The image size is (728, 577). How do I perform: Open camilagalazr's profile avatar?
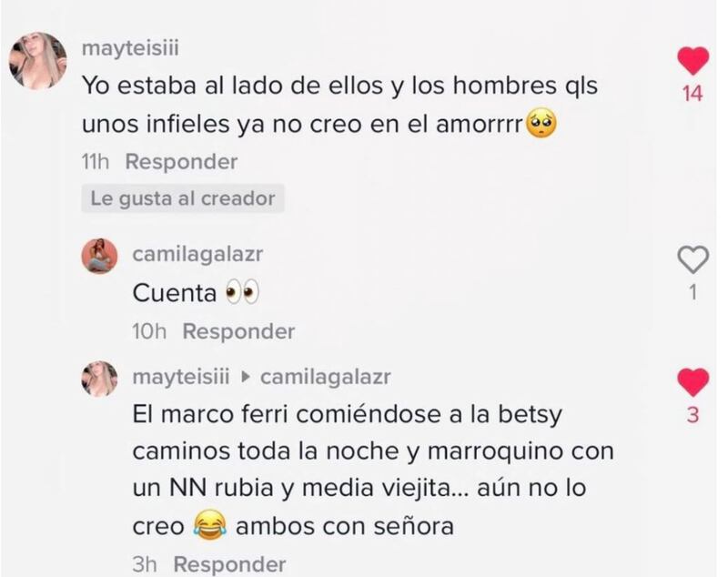coord(100,257)
